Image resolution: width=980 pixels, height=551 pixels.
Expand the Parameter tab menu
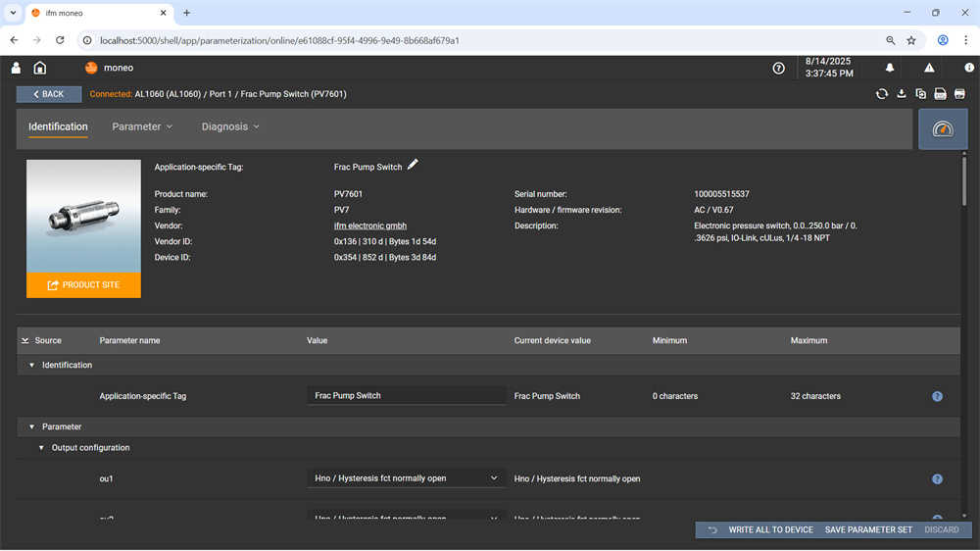(x=142, y=126)
